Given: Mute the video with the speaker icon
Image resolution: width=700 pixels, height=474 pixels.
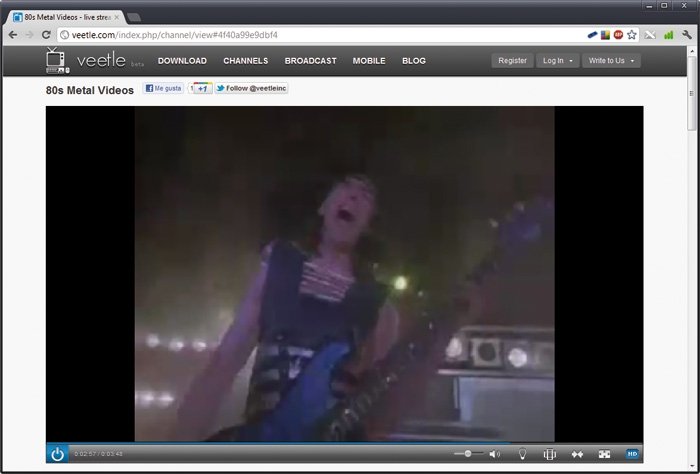Looking at the screenshot, I should point(494,454).
